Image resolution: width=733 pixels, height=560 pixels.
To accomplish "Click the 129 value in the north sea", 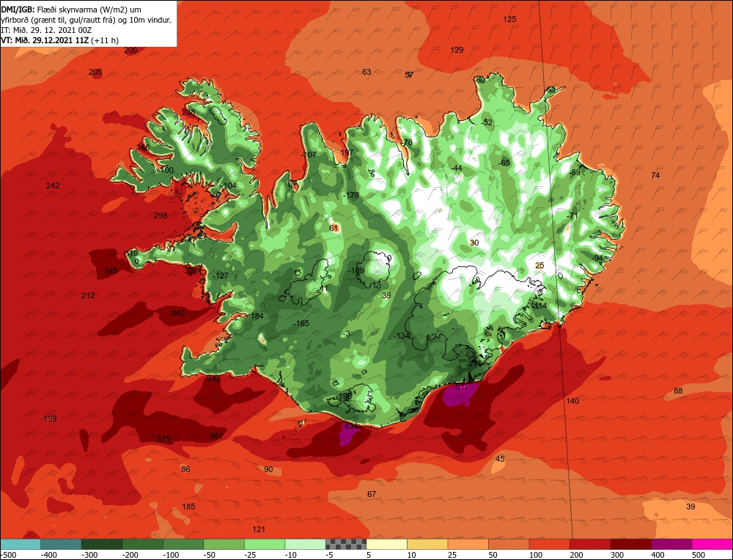I will pos(457,50).
